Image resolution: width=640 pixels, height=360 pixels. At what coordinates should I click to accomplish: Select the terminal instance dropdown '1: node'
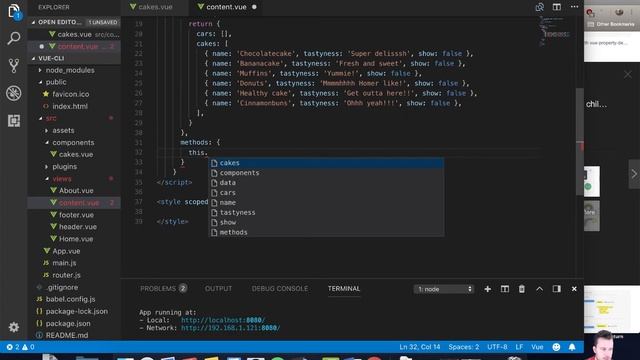[444, 289]
